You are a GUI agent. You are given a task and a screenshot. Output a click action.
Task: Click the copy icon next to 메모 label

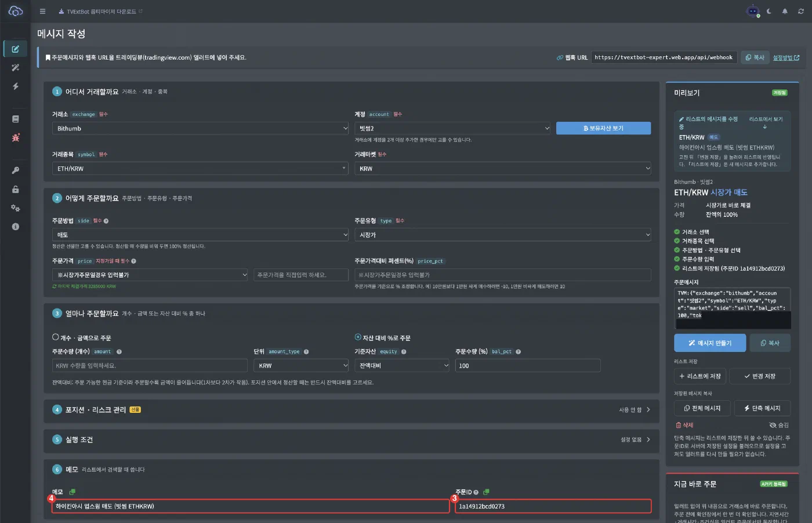tap(72, 492)
